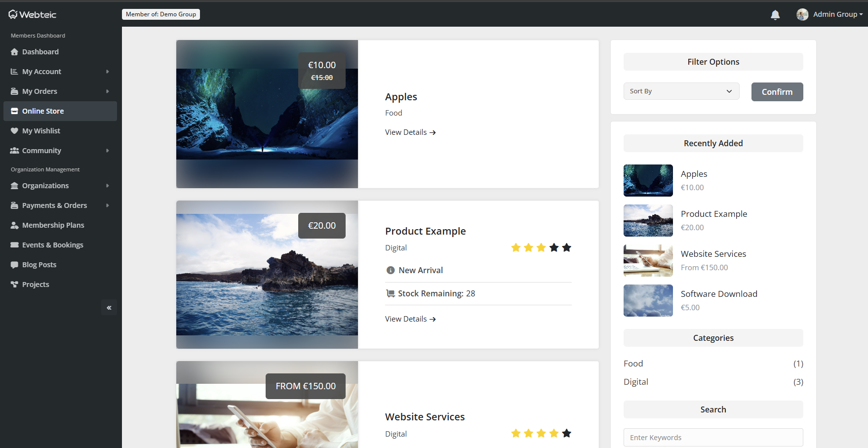The height and width of the screenshot is (448, 868).
Task: Click the Webteic logo
Action: tap(33, 14)
